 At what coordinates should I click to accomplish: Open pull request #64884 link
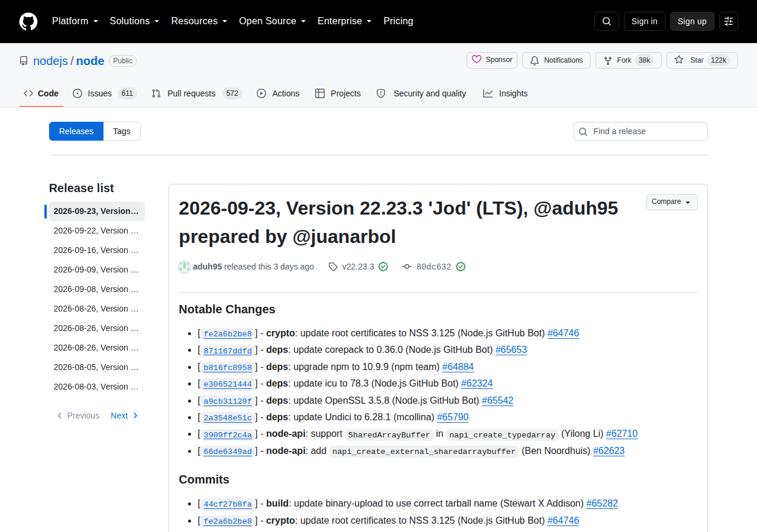click(x=458, y=366)
